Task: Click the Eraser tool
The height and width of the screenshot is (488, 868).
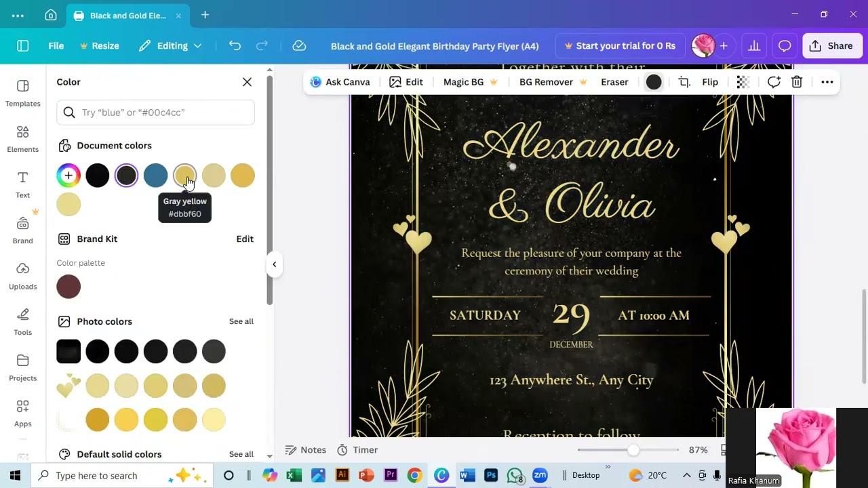Action: [614, 82]
